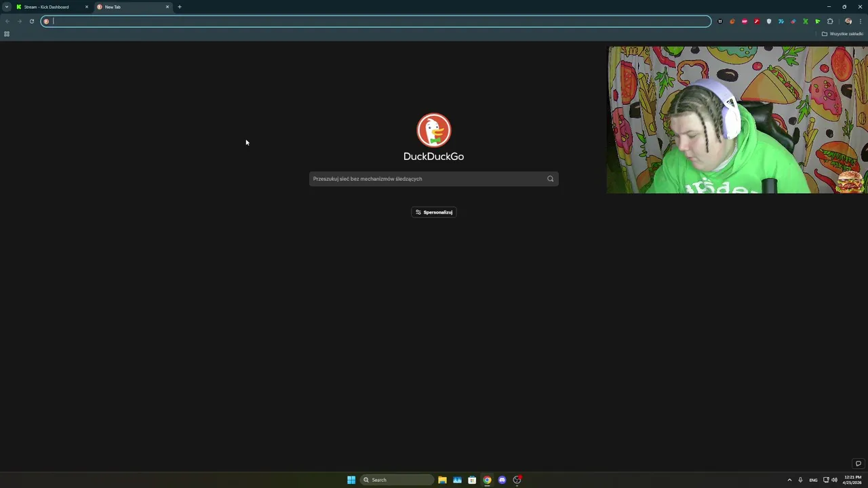868x488 pixels.
Task: Open the tab search dropdown arrow
Action: pyautogui.click(x=7, y=7)
